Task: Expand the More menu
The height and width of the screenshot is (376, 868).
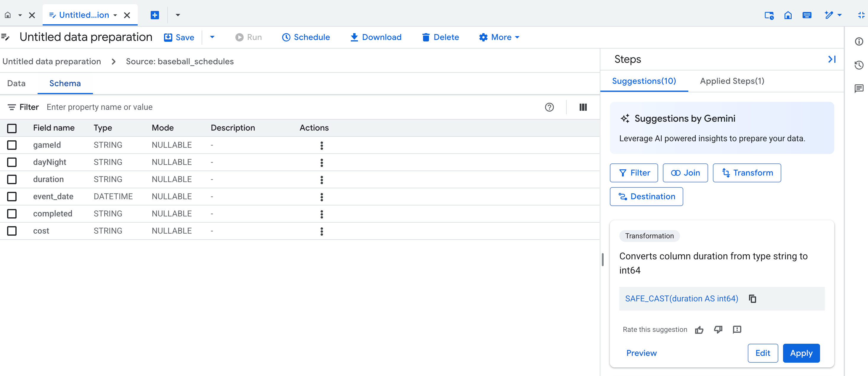Action: coord(499,37)
